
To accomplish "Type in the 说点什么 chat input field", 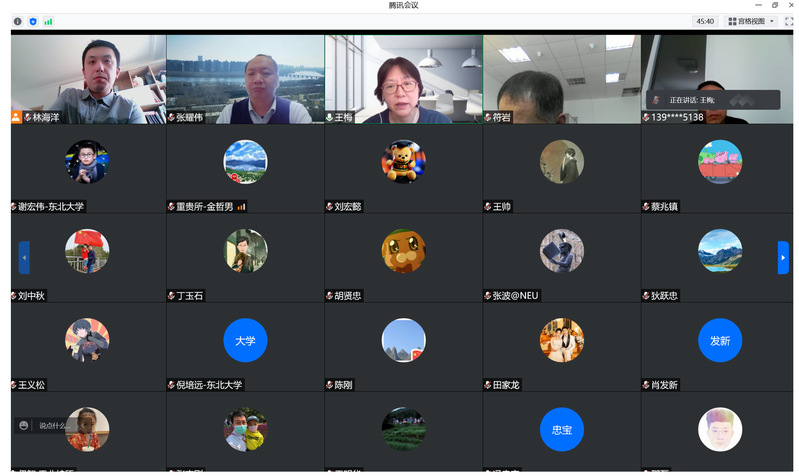I will 56,425.
